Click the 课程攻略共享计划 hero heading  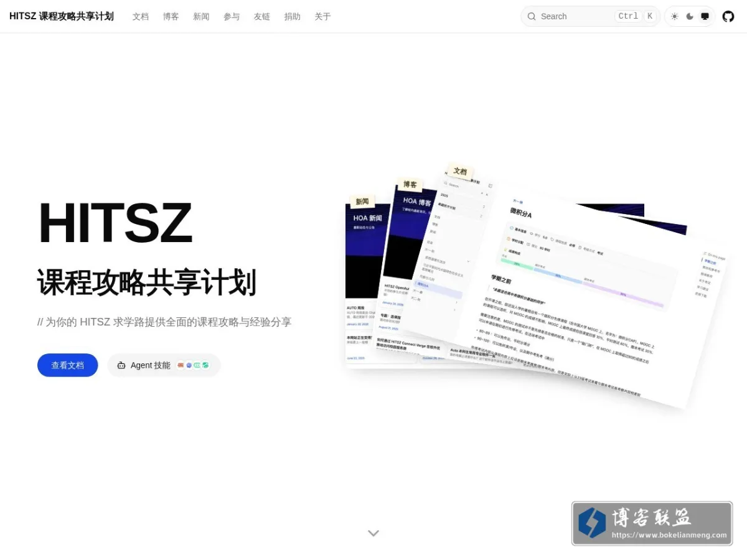pos(147,283)
